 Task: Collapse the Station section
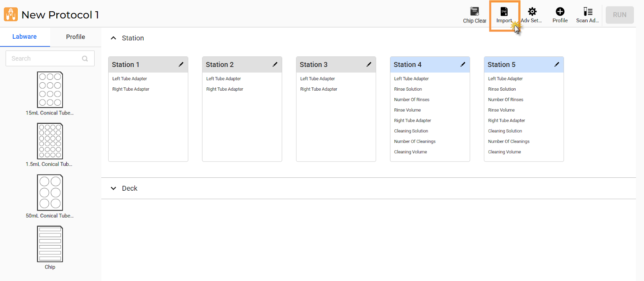coord(114,38)
